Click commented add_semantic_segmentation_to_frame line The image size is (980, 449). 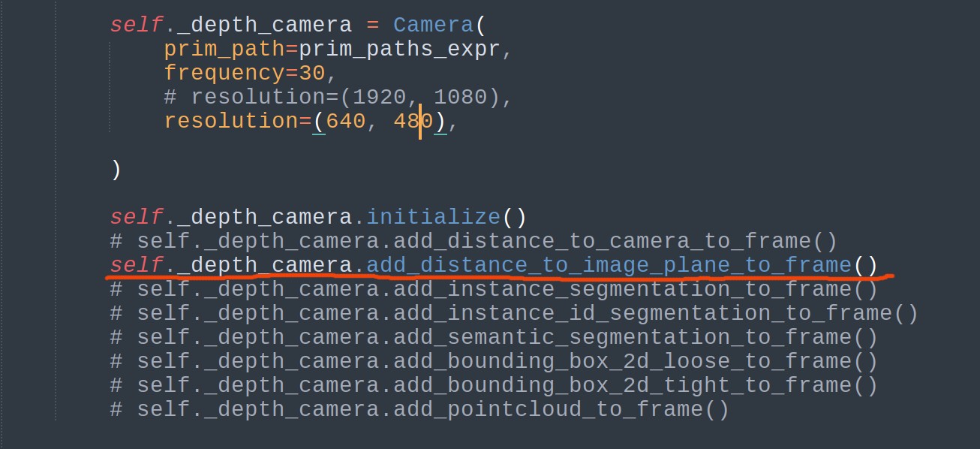494,337
